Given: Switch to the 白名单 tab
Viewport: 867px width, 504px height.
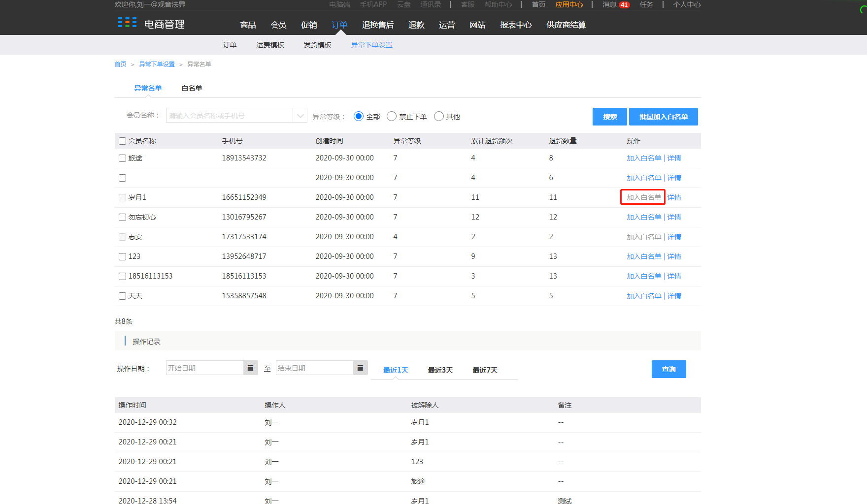Looking at the screenshot, I should coord(192,88).
